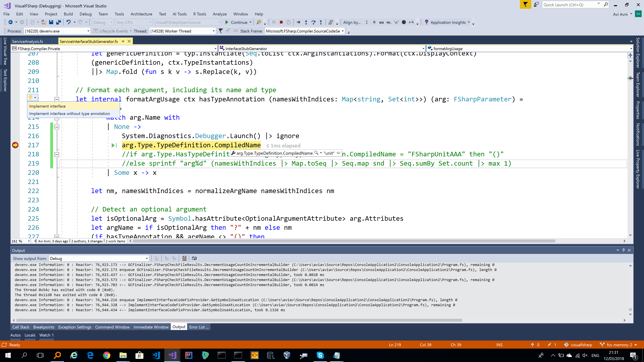Toggle word wrap in the Output window

click(194, 258)
